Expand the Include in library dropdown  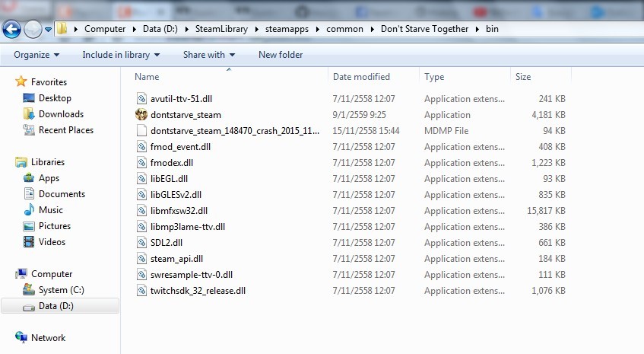(121, 55)
